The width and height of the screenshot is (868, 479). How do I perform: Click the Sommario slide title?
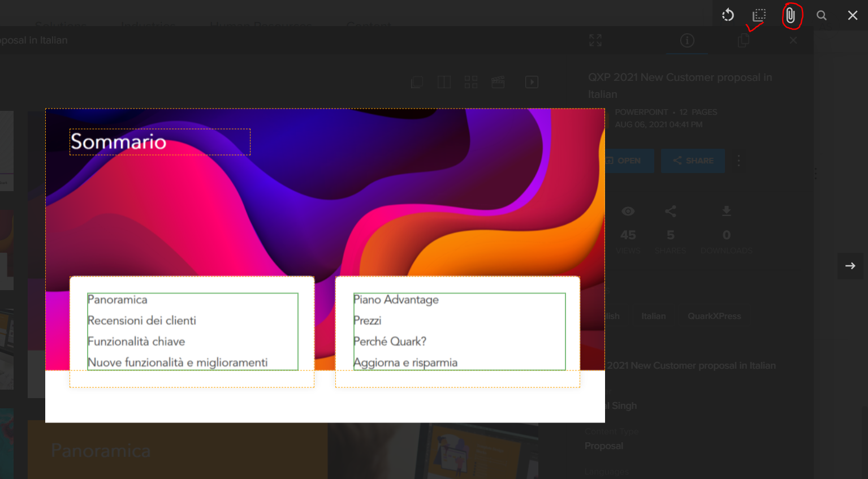(x=118, y=141)
